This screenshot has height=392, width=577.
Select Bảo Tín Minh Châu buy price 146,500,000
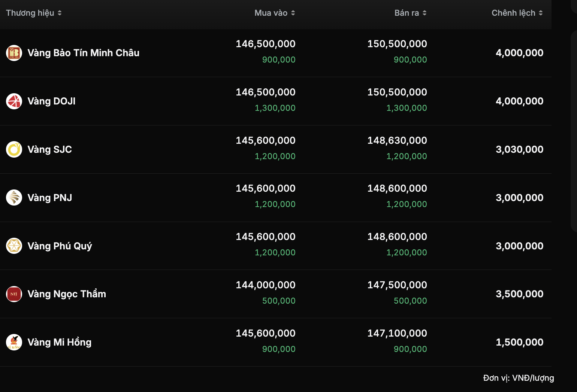click(266, 44)
